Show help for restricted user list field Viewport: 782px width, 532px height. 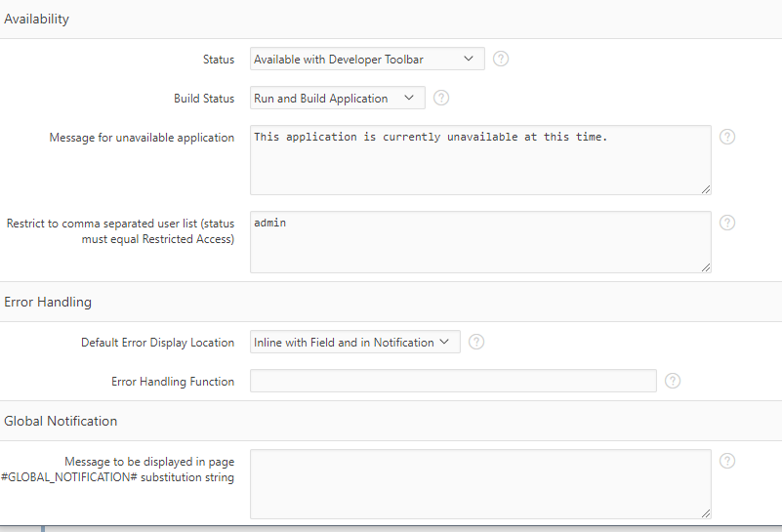pyautogui.click(x=727, y=223)
